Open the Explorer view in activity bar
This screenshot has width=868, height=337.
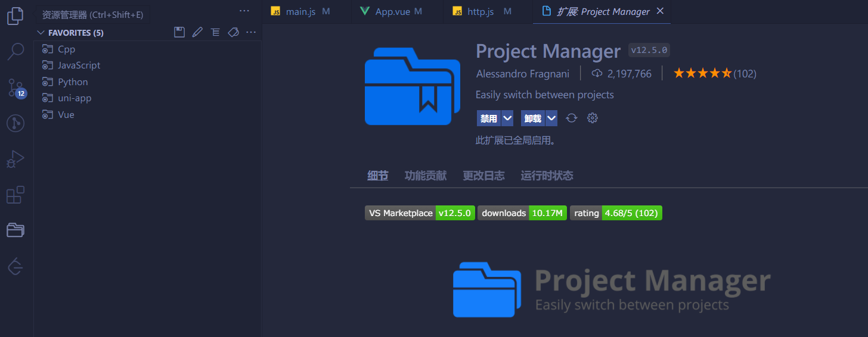click(15, 15)
